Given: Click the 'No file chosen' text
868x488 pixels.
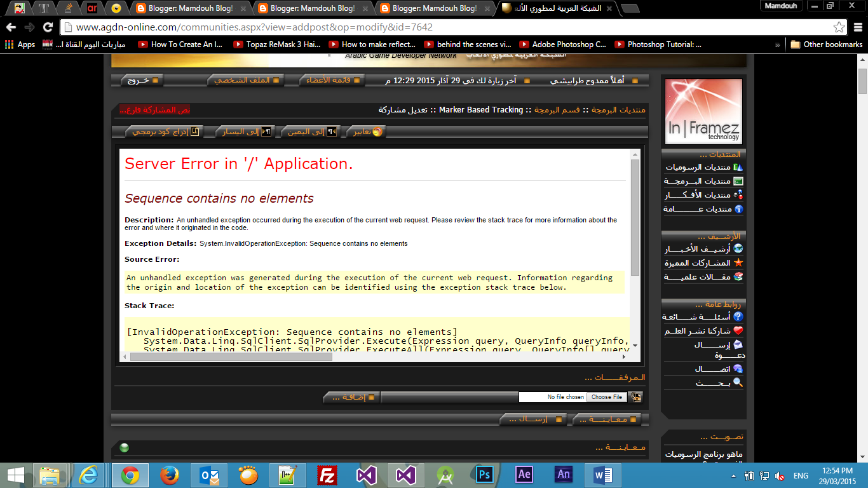Looking at the screenshot, I should (x=566, y=397).
